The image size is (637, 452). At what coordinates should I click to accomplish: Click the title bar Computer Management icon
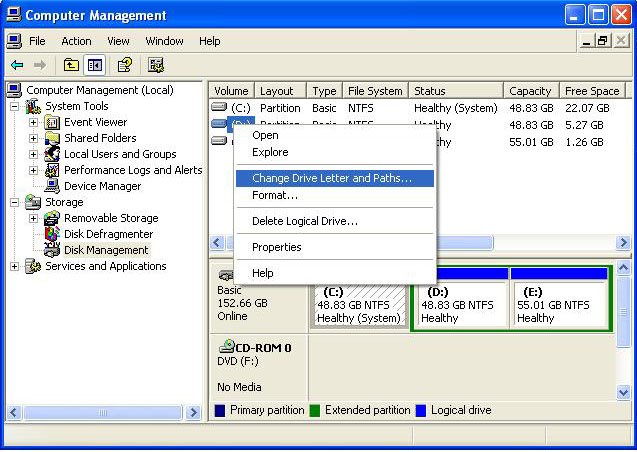[14, 15]
